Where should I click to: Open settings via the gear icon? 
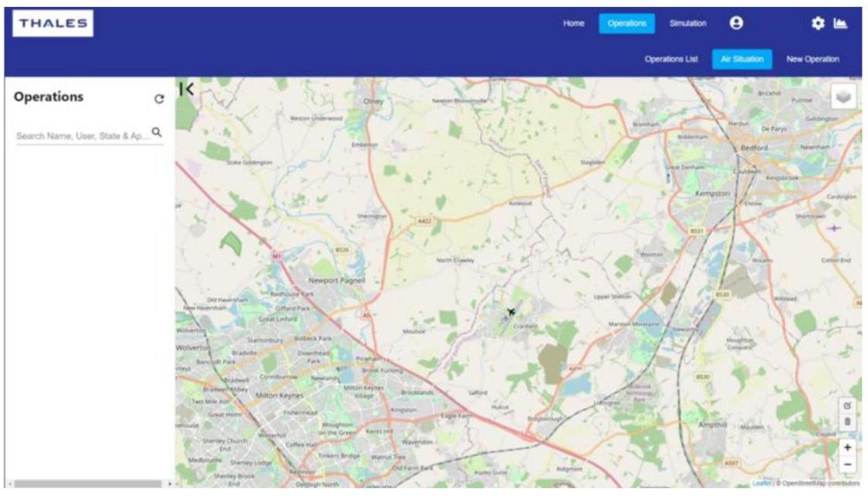point(818,23)
